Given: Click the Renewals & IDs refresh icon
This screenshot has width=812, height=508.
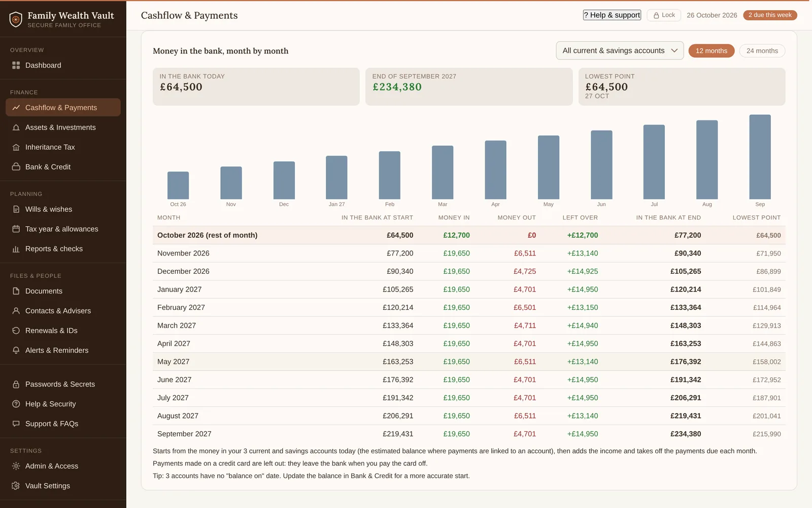Looking at the screenshot, I should click(x=16, y=331).
